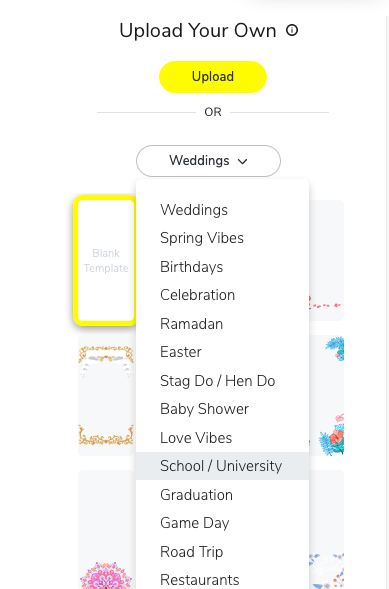
Task: Select the Birthdays category
Action: [x=222, y=267]
